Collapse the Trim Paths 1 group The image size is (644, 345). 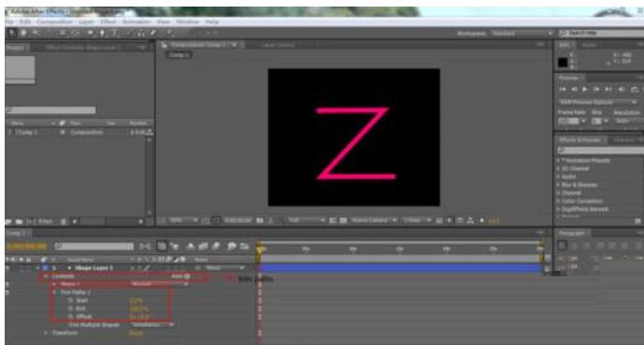point(54,293)
